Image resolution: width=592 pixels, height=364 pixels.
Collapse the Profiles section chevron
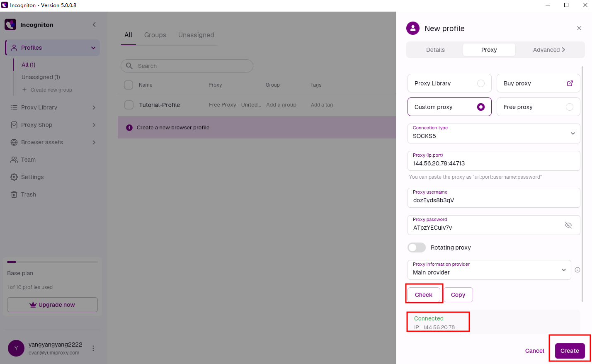coord(93,48)
